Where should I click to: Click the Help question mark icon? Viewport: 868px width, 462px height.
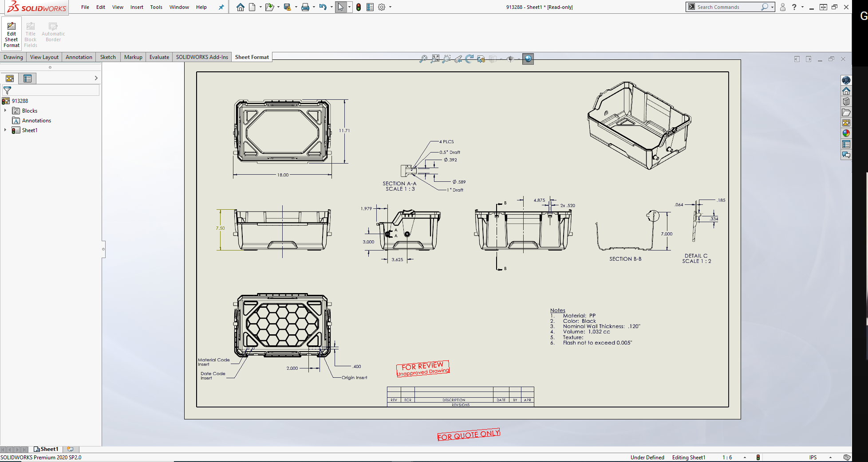click(794, 7)
